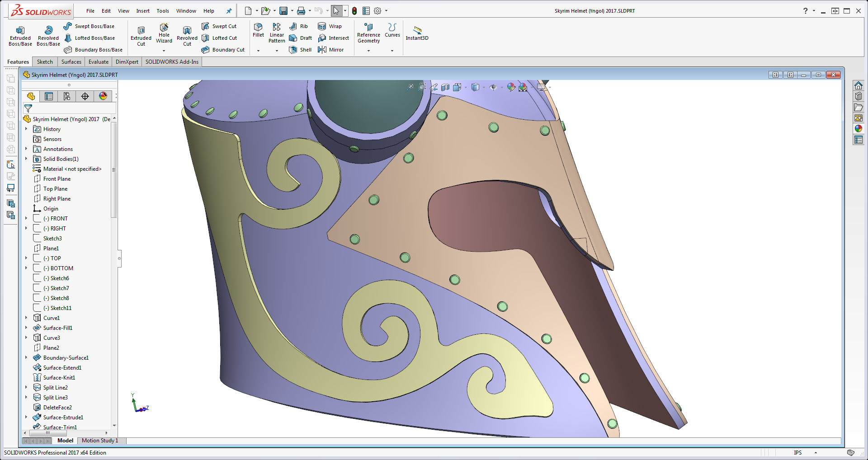Activate the Shell tool
868x460 pixels.
(300, 50)
